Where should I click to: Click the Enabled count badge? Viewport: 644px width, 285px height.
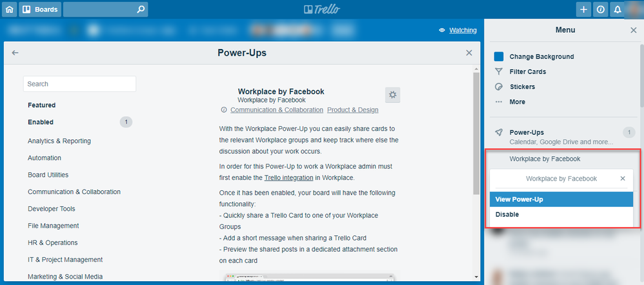(126, 122)
